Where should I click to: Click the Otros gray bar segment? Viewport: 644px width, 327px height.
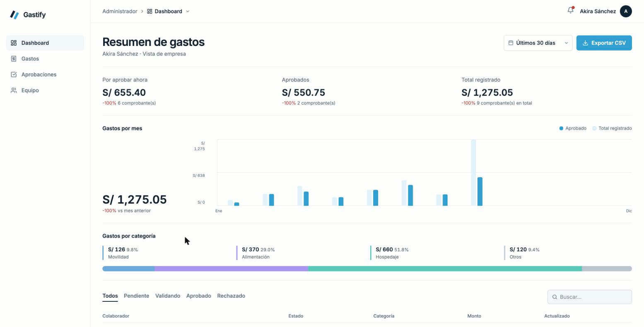point(607,269)
